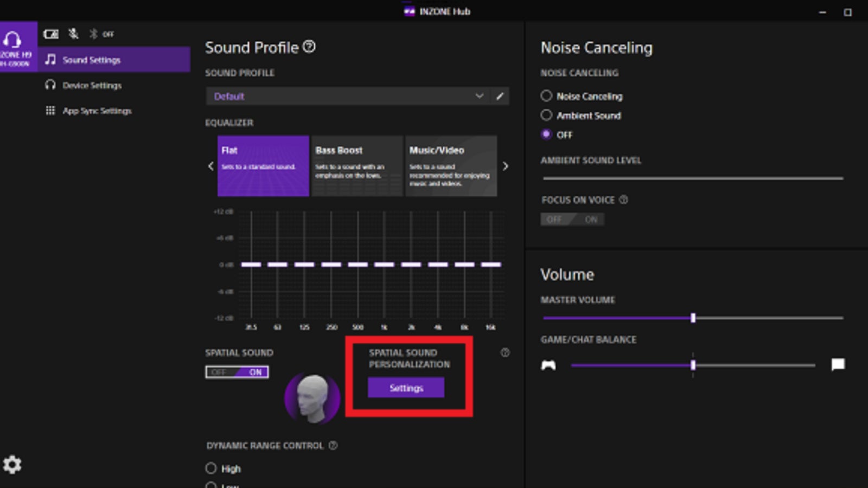Viewport: 868px width, 488px height.
Task: Click the left arrow beside equalizer presets
Action: click(210, 166)
